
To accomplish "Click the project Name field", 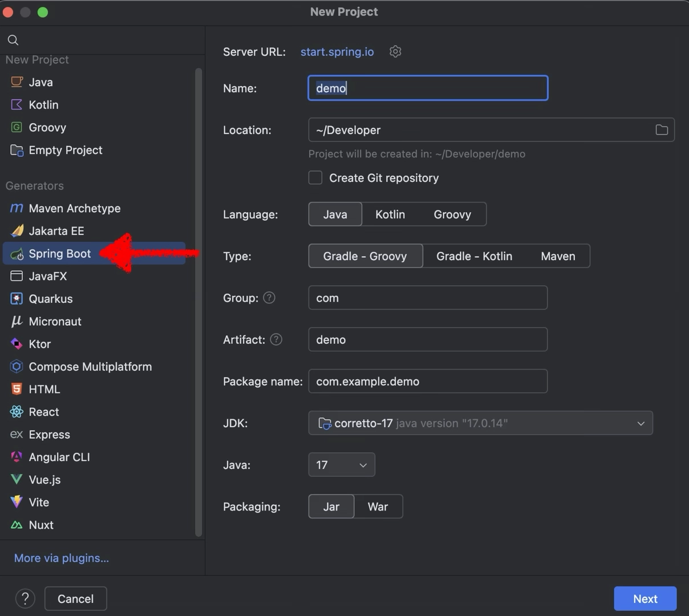I will 428,88.
